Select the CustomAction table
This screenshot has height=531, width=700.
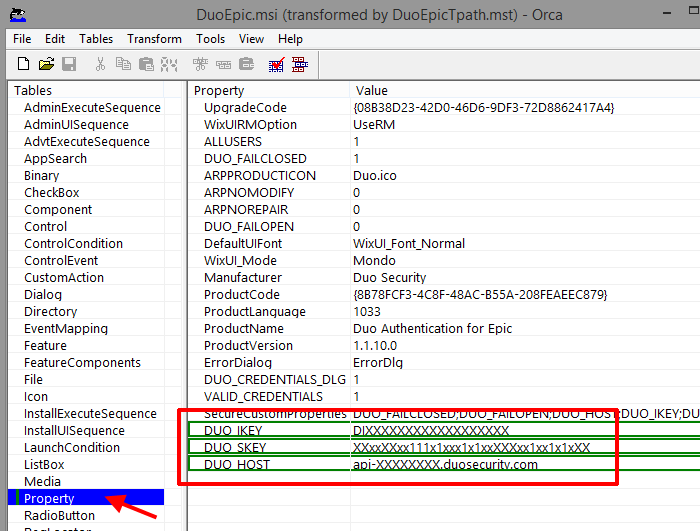point(64,277)
